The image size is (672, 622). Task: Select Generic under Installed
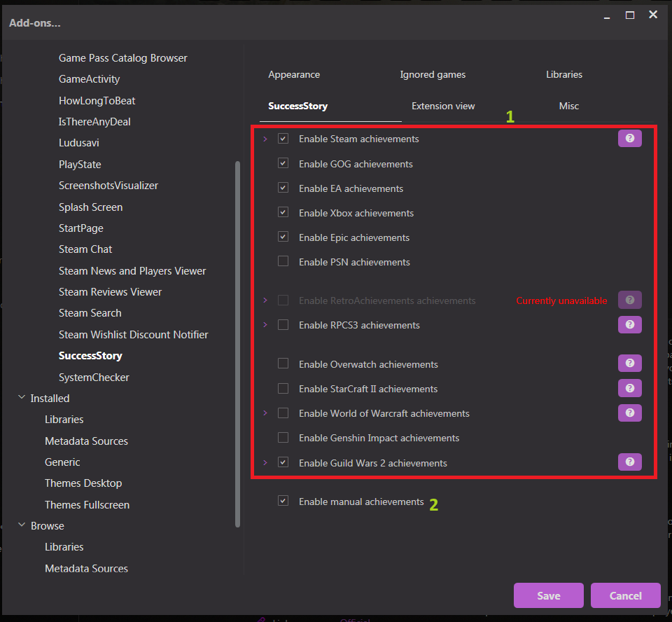coord(62,462)
